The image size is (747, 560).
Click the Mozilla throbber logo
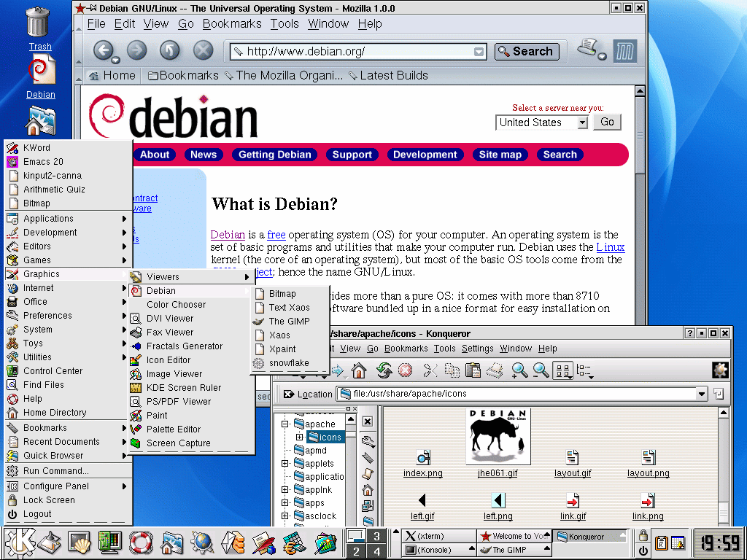click(624, 50)
